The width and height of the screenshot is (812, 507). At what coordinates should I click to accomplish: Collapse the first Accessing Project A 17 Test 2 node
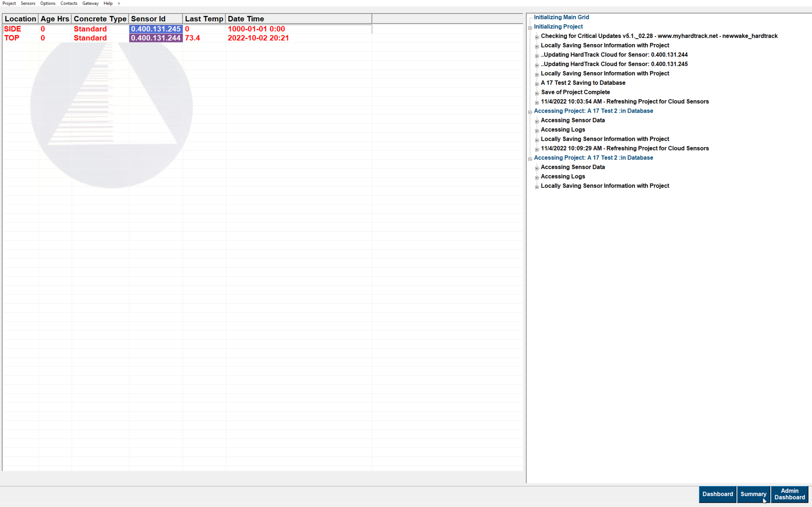[x=530, y=112]
